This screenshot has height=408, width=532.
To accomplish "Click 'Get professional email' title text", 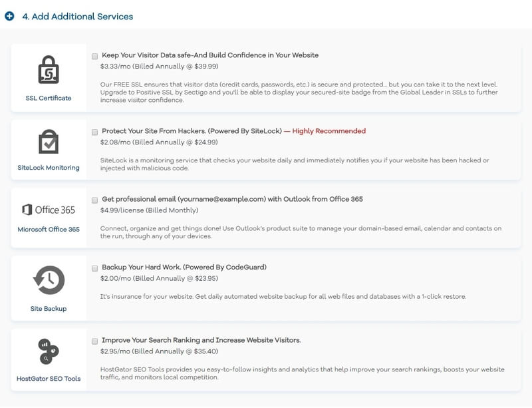I will pos(232,199).
